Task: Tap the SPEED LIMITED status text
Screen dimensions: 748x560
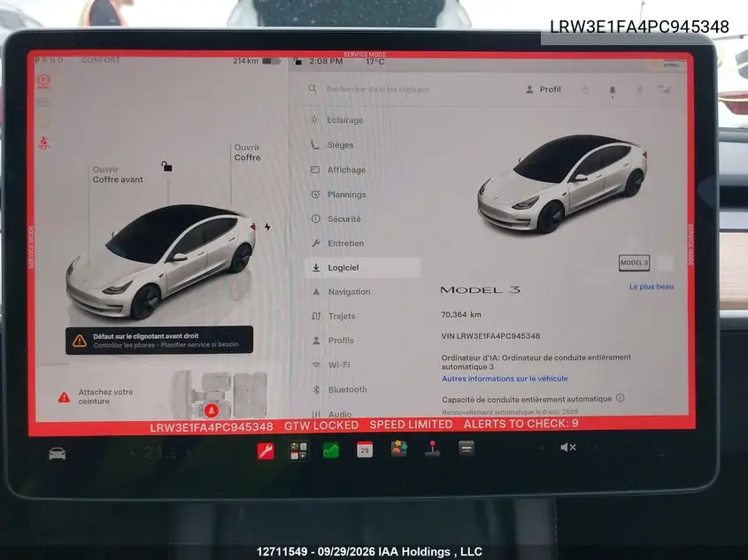Action: [x=411, y=424]
